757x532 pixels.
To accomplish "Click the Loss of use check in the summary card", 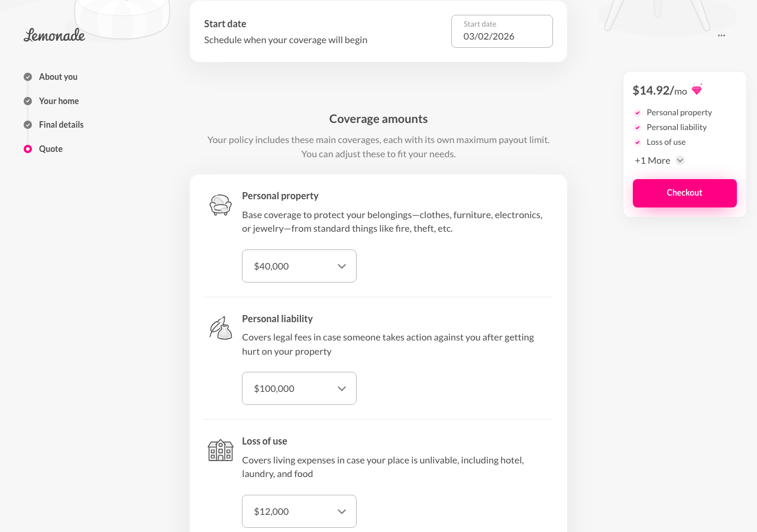I will (x=637, y=142).
